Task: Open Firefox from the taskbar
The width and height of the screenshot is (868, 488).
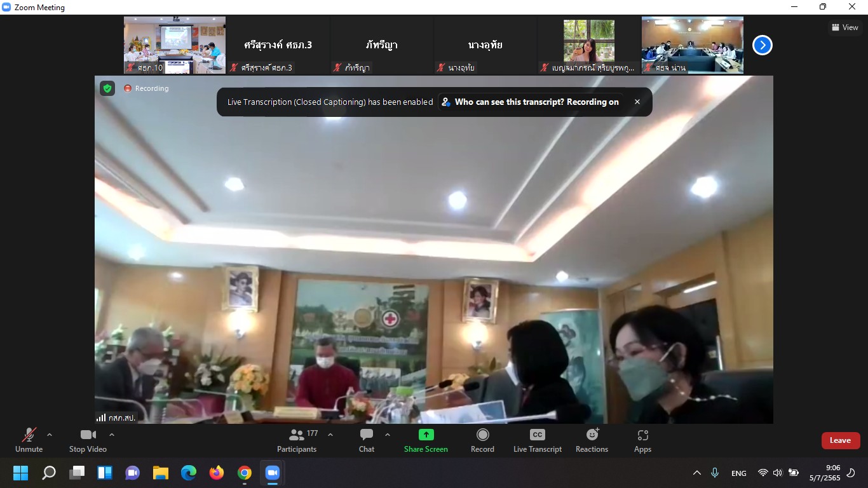Action: point(217,473)
